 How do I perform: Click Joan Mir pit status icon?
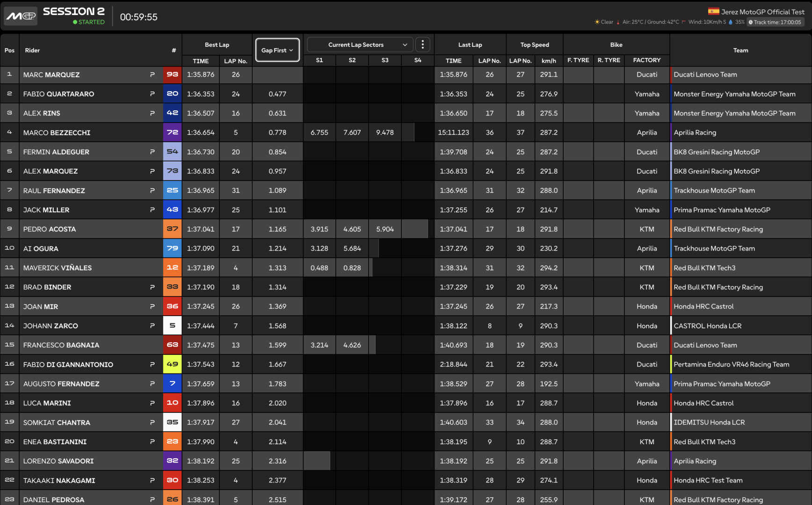click(x=152, y=307)
